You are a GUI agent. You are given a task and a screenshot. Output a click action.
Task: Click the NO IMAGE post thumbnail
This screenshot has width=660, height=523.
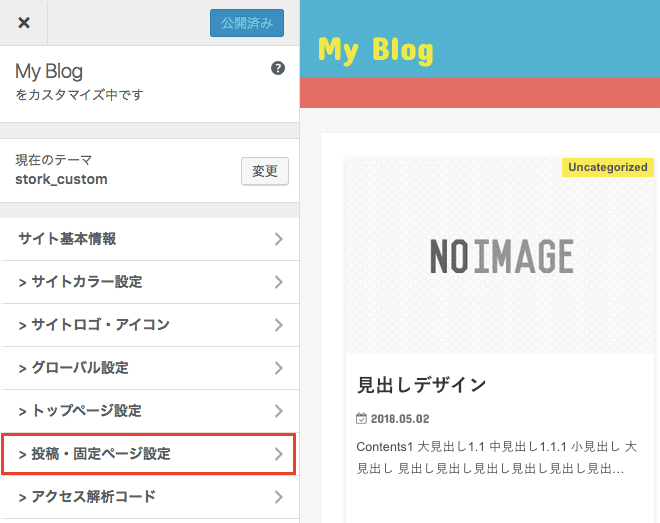click(500, 256)
